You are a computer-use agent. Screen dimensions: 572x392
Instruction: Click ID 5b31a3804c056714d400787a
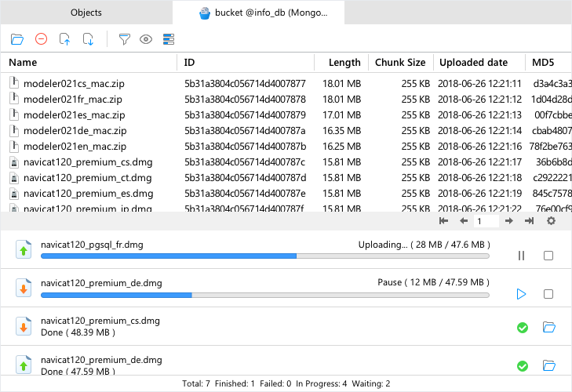click(245, 131)
